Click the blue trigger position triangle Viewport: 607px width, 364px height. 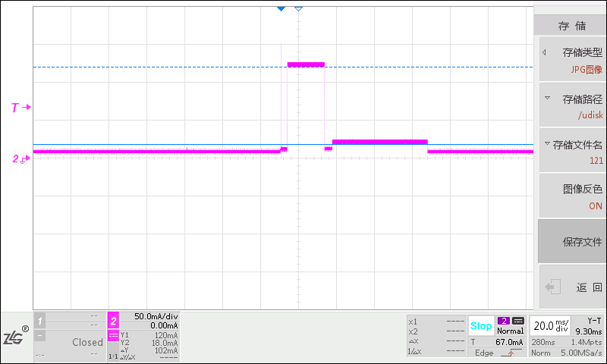coord(281,8)
